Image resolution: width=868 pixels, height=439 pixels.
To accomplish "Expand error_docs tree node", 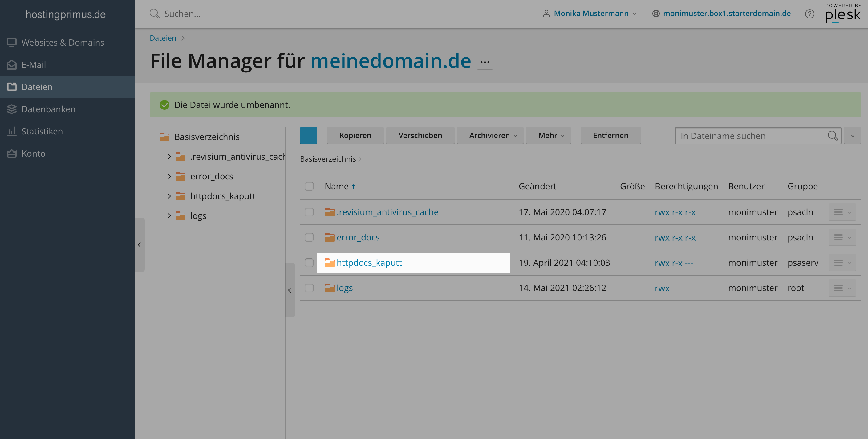I will click(x=169, y=176).
